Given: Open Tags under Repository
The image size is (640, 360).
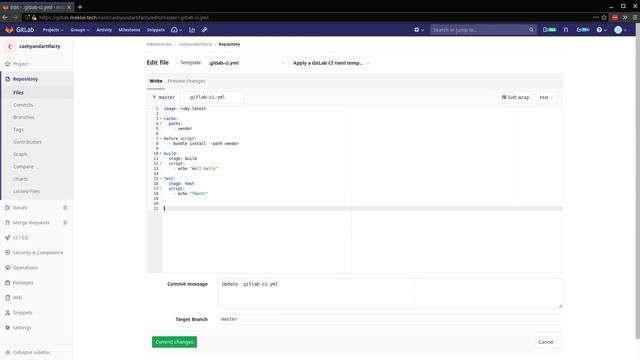Looking at the screenshot, I should (18, 129).
